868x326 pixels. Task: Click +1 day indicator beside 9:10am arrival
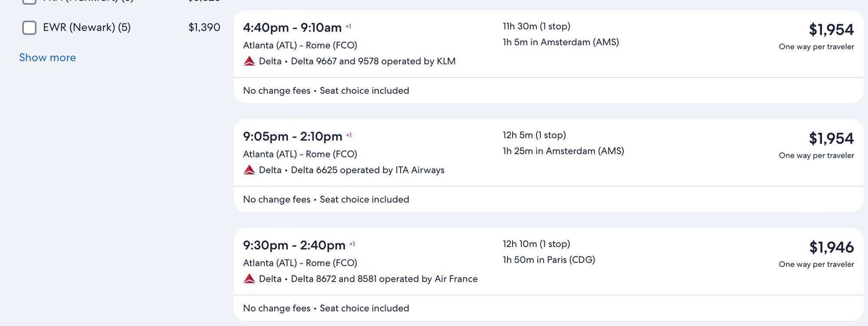(x=348, y=26)
